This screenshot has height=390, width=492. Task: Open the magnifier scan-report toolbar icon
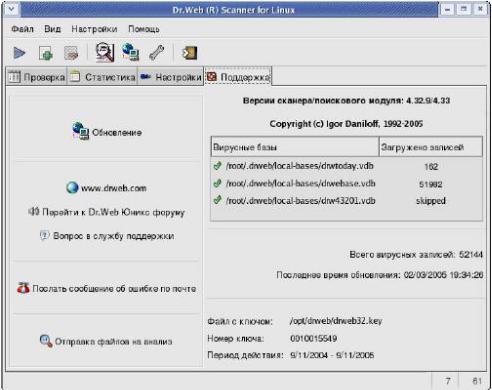(105, 52)
